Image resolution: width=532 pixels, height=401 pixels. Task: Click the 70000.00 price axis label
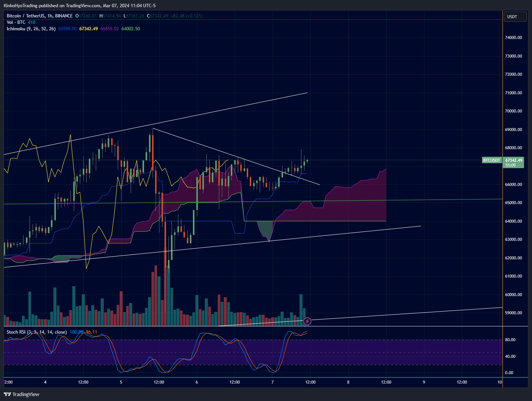tap(513, 111)
